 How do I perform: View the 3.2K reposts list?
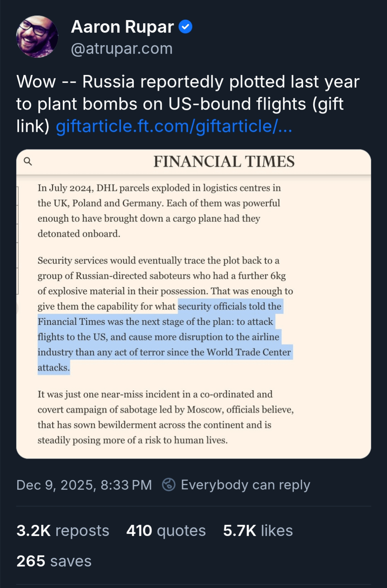[63, 531]
